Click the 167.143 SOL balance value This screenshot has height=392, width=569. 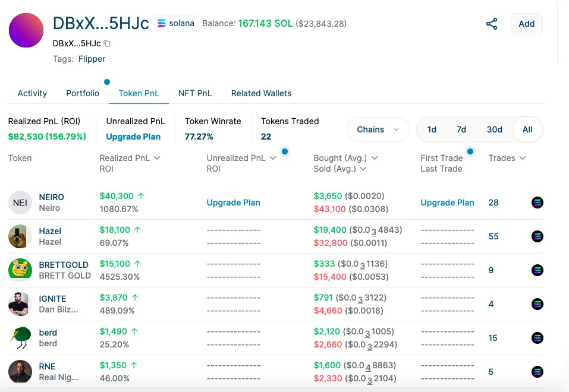(x=265, y=23)
